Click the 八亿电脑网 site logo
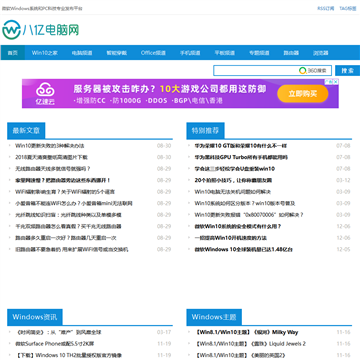Image resolution: width=360 pixels, height=360 pixels. click(41, 30)
